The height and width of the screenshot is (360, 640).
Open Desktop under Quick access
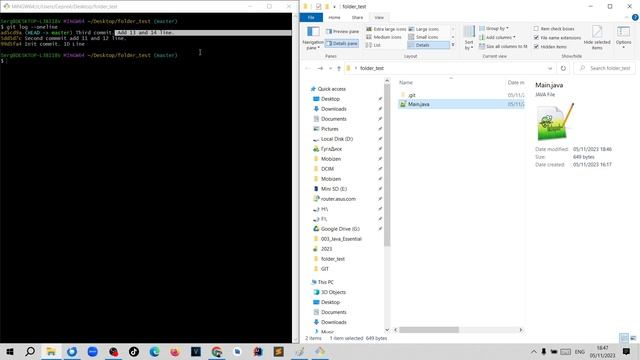tap(330, 99)
